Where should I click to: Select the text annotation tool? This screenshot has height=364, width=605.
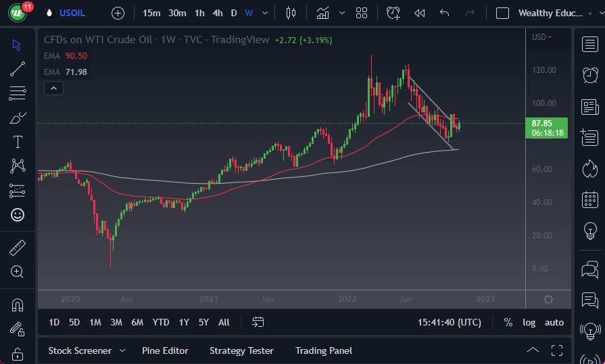pyautogui.click(x=18, y=142)
